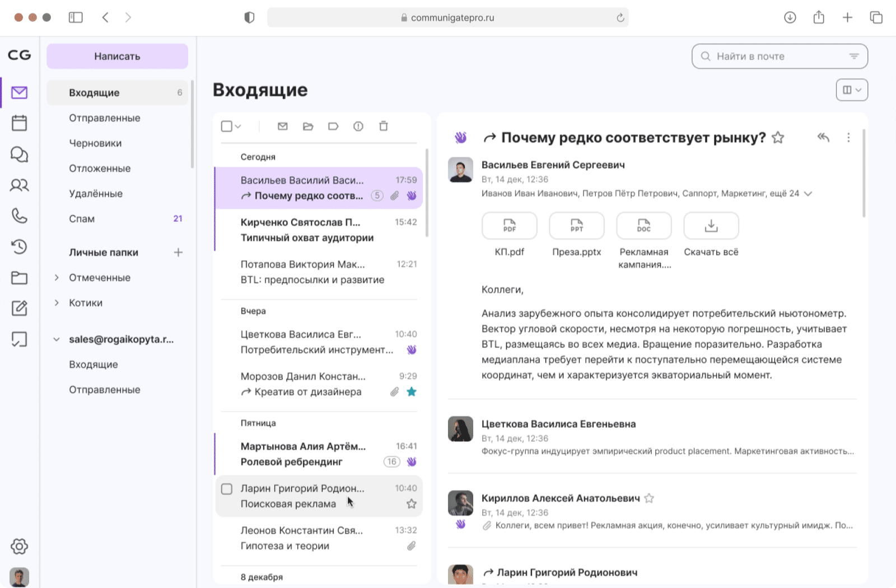Switch to Отправленные folder
The width and height of the screenshot is (896, 588).
click(x=104, y=118)
